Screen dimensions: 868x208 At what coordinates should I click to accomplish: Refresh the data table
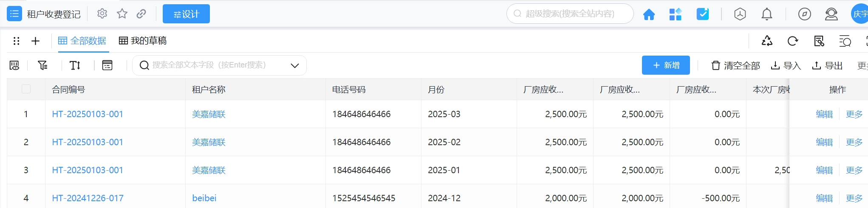(792, 41)
